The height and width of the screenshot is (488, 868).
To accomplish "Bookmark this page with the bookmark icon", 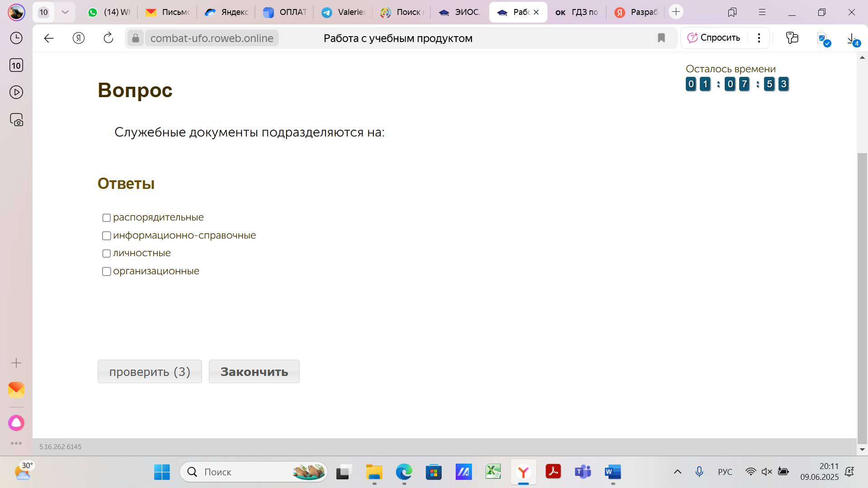I will tap(661, 38).
